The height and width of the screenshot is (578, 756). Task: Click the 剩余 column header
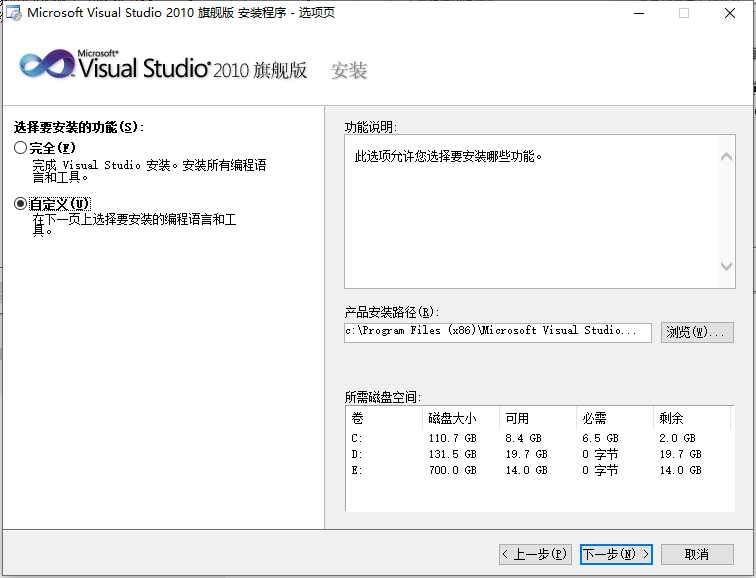tap(692, 418)
